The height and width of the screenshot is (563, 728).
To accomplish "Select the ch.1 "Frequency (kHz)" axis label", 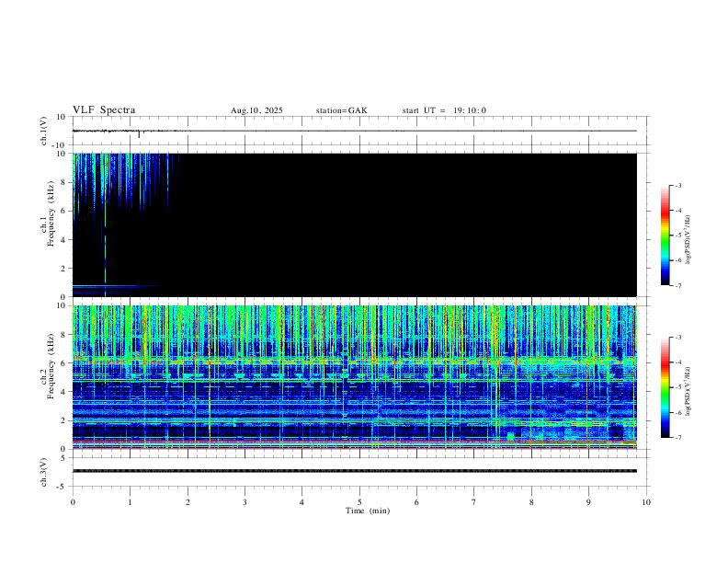I will pyautogui.click(x=51, y=213).
